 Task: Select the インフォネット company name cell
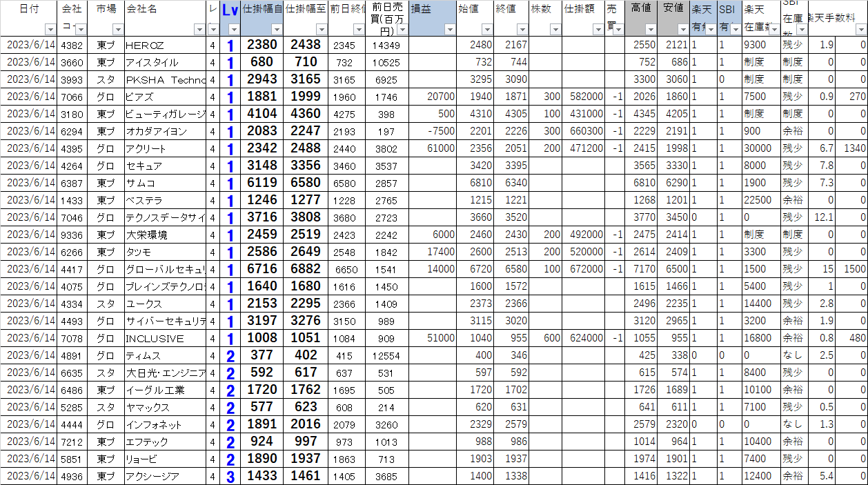pyautogui.click(x=164, y=424)
